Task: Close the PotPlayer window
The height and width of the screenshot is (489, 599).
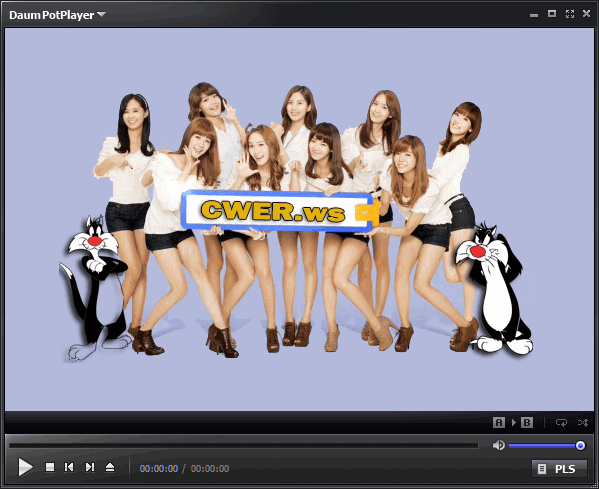Action: (586, 14)
